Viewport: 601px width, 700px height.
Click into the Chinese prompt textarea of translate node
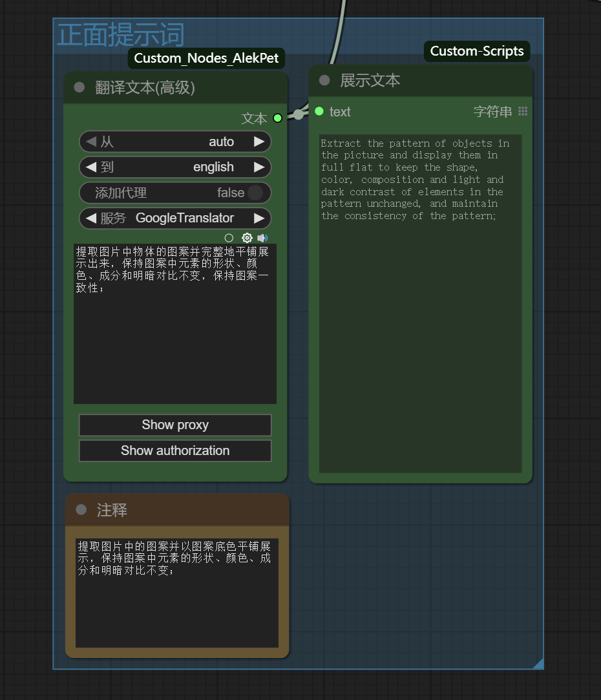click(175, 324)
